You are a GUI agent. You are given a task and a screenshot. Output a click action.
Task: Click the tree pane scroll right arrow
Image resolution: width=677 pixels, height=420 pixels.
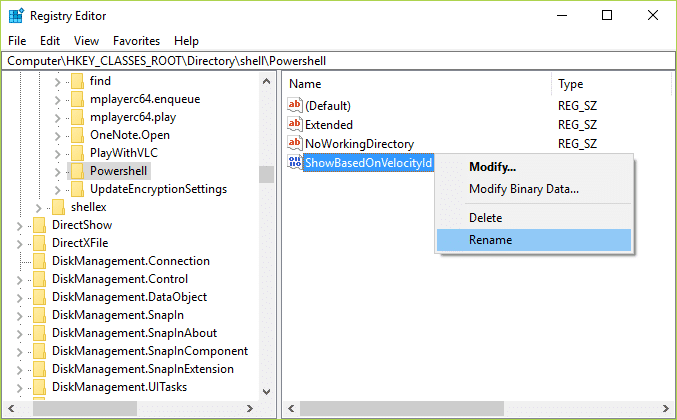[250, 408]
